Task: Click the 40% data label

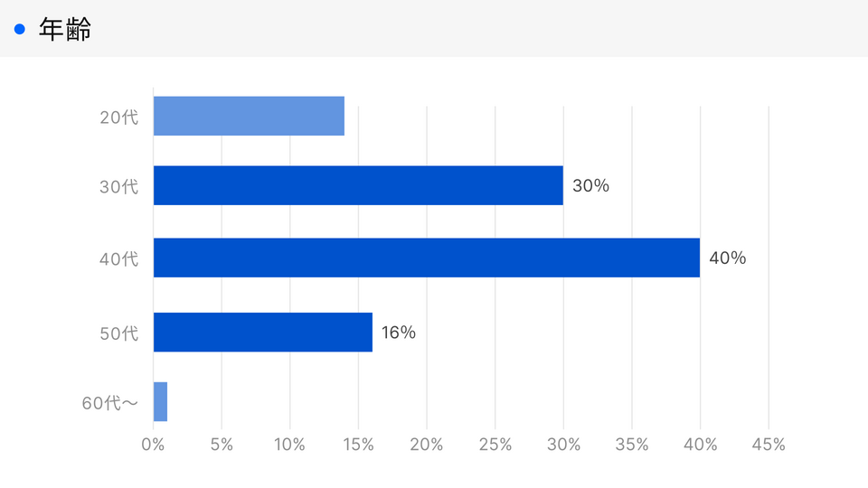Action: point(727,258)
